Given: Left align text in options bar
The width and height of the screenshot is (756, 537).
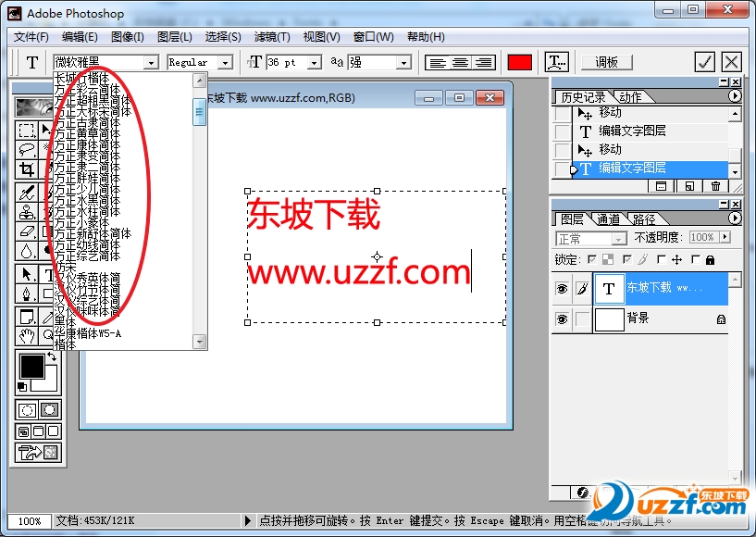Looking at the screenshot, I should (437, 62).
